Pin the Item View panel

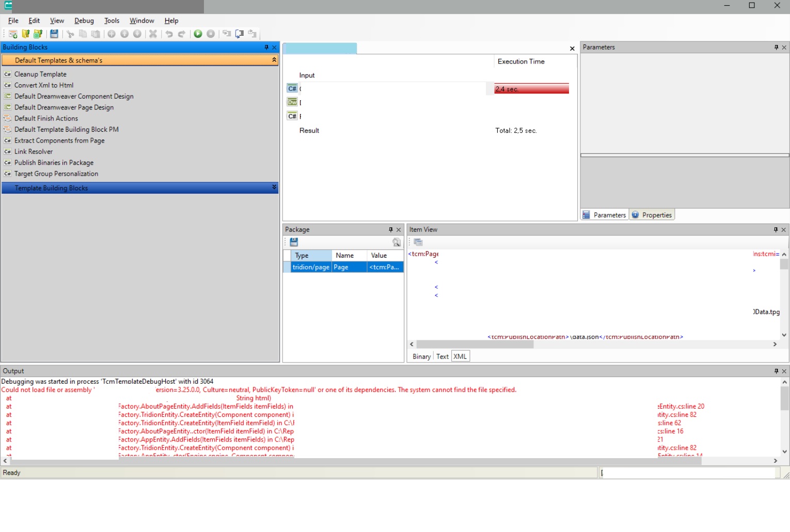[x=776, y=230]
